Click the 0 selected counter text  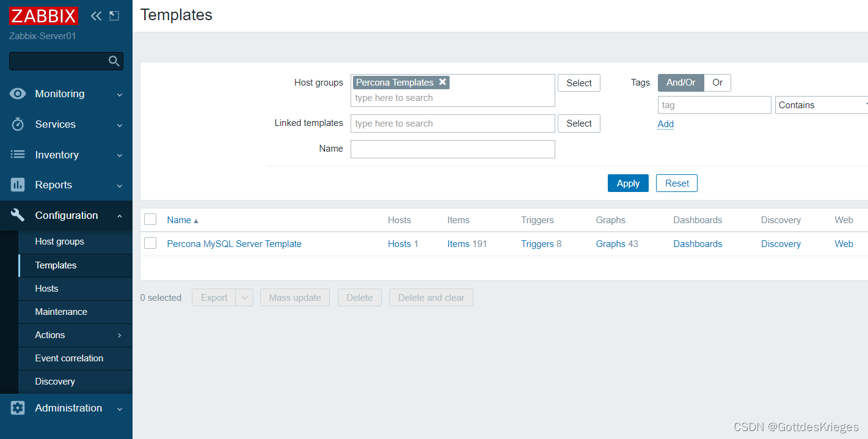(161, 298)
